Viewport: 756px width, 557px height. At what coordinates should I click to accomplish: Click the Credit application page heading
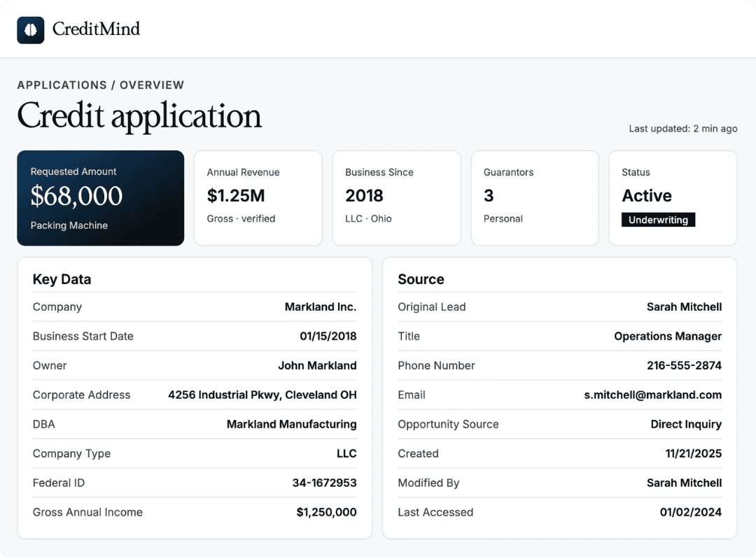coord(139,115)
